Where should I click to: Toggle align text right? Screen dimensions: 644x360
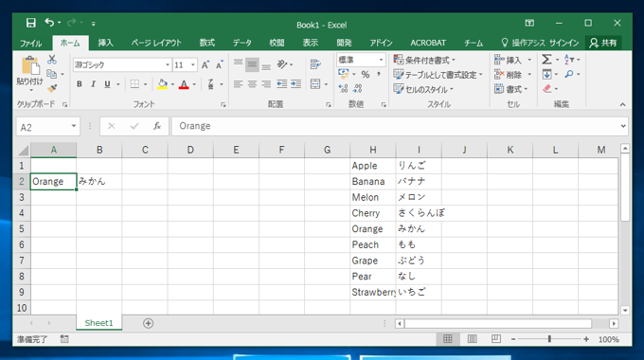click(x=266, y=84)
